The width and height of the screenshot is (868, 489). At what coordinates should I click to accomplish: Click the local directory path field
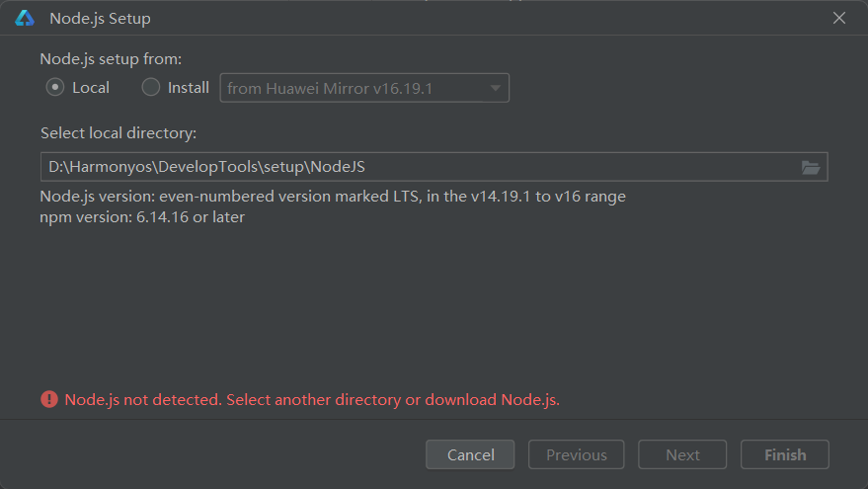point(434,167)
